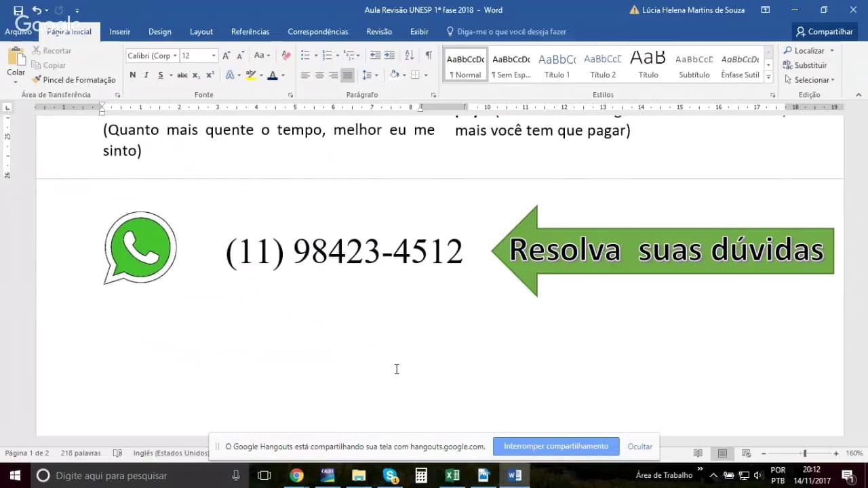Align text to the right

[x=334, y=75]
